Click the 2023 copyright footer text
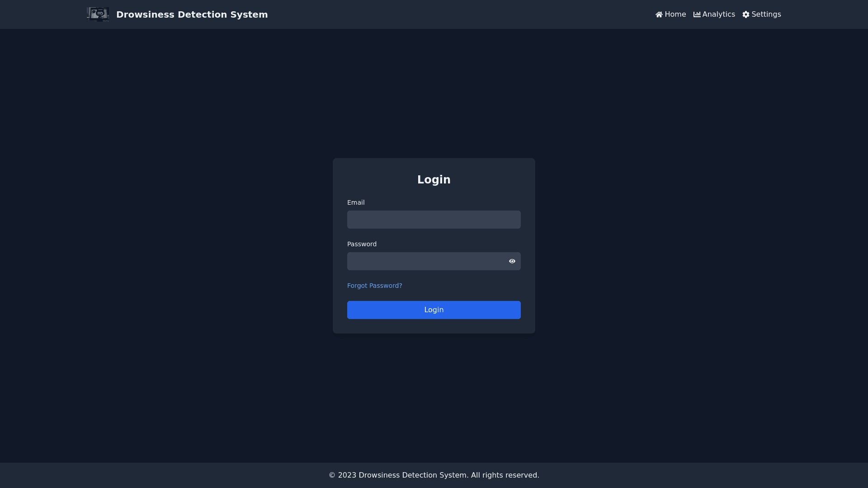868x488 pixels. pyautogui.click(x=434, y=475)
